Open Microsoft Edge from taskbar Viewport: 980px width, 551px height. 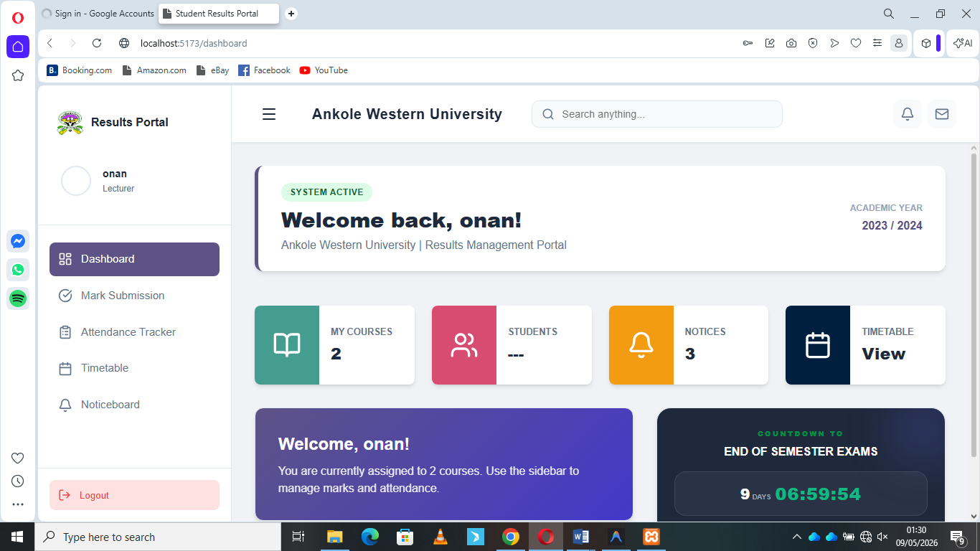pyautogui.click(x=370, y=537)
